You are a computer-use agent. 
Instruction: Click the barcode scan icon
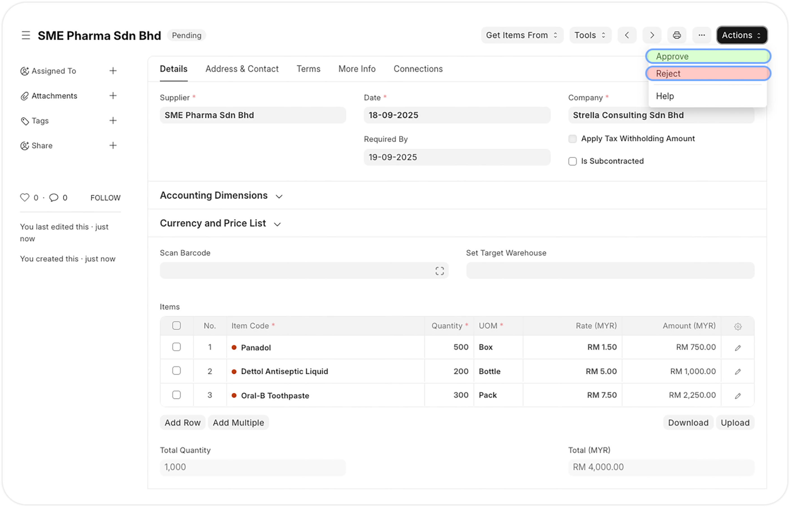pyautogui.click(x=440, y=271)
